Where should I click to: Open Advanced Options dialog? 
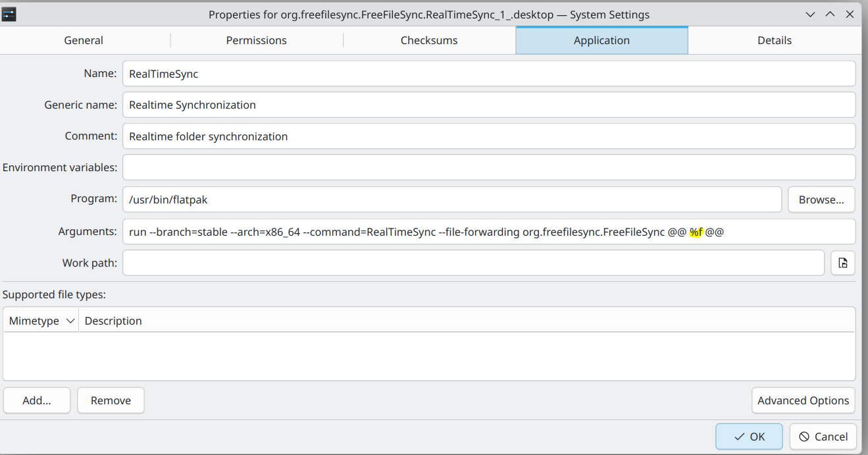tap(804, 400)
